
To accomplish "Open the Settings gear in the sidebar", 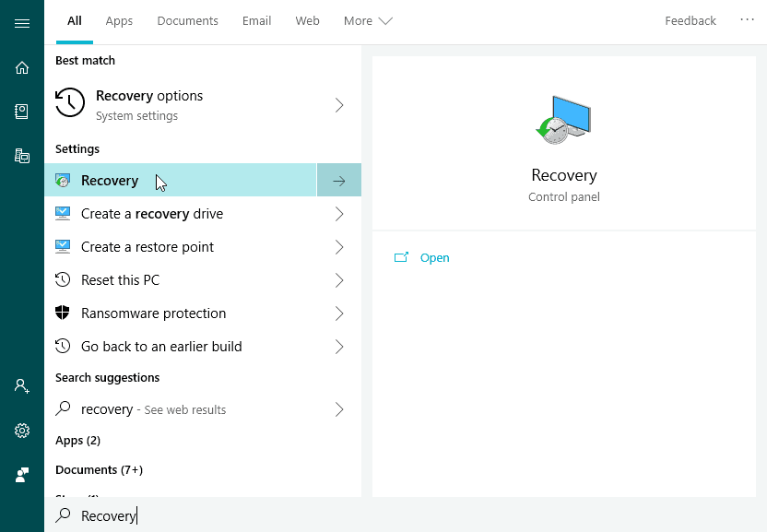I will point(22,431).
